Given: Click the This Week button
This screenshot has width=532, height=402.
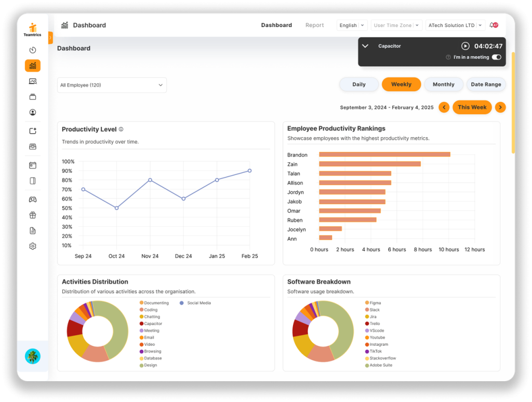Looking at the screenshot, I should [472, 107].
